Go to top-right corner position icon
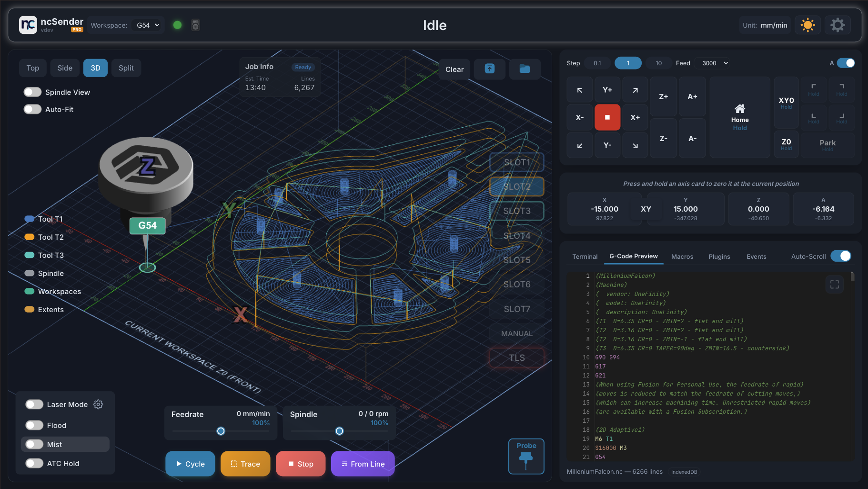 (842, 89)
